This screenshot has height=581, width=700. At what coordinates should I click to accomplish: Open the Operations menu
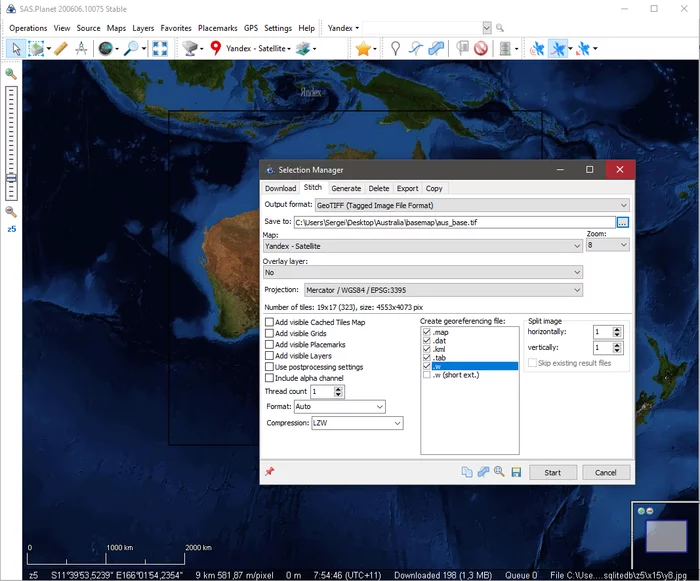point(28,28)
